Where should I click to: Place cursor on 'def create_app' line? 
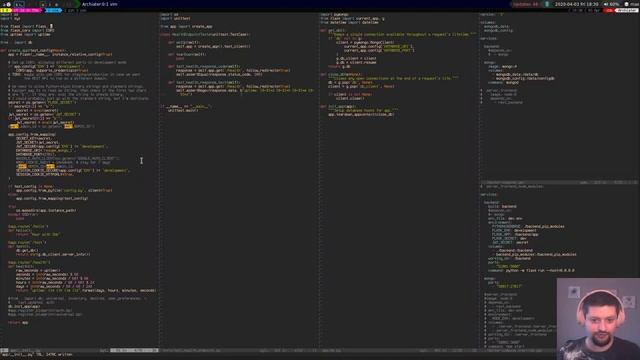pos(33,51)
